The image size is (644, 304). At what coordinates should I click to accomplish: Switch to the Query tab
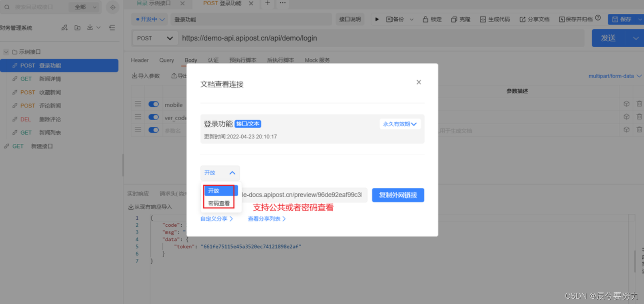coord(166,60)
